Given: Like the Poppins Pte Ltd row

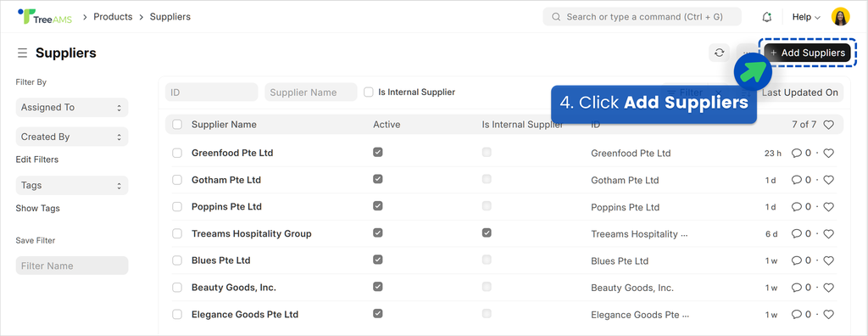Looking at the screenshot, I should (828, 207).
